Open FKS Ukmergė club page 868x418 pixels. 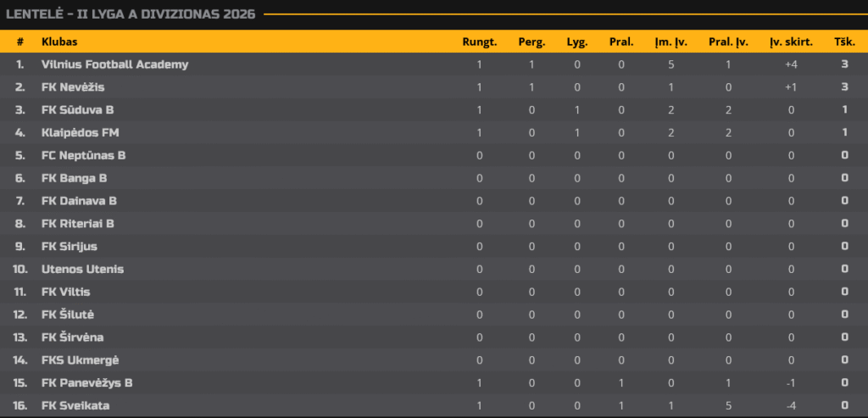pos(75,360)
